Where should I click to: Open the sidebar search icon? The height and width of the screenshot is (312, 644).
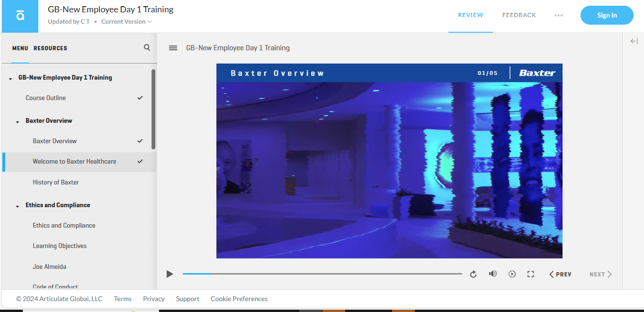click(x=147, y=47)
